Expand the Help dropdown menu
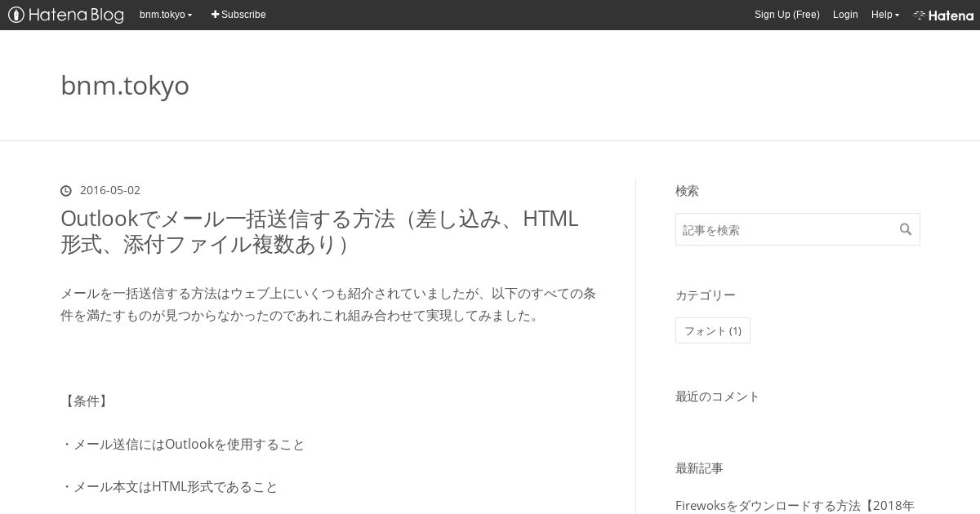Screen dimensions: 980x514 tap(885, 15)
